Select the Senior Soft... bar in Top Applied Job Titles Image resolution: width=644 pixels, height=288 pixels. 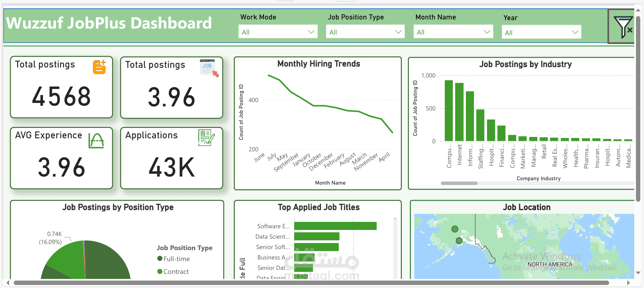tap(316, 247)
